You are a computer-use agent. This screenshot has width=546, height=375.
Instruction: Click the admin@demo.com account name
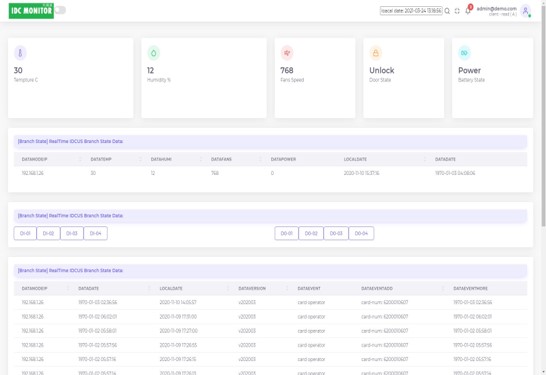[497, 9]
